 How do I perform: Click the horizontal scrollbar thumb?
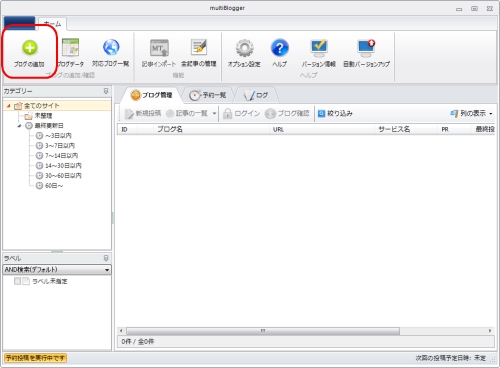(x=263, y=331)
